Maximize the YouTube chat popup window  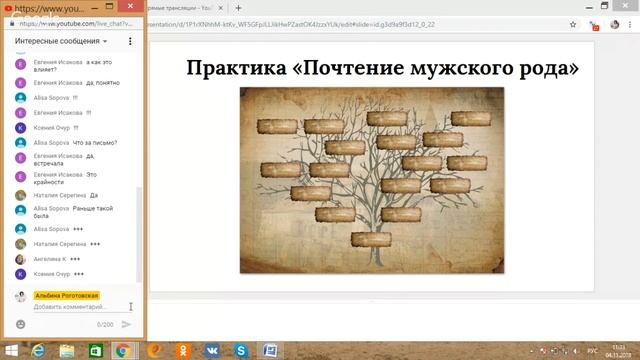coord(109,6)
